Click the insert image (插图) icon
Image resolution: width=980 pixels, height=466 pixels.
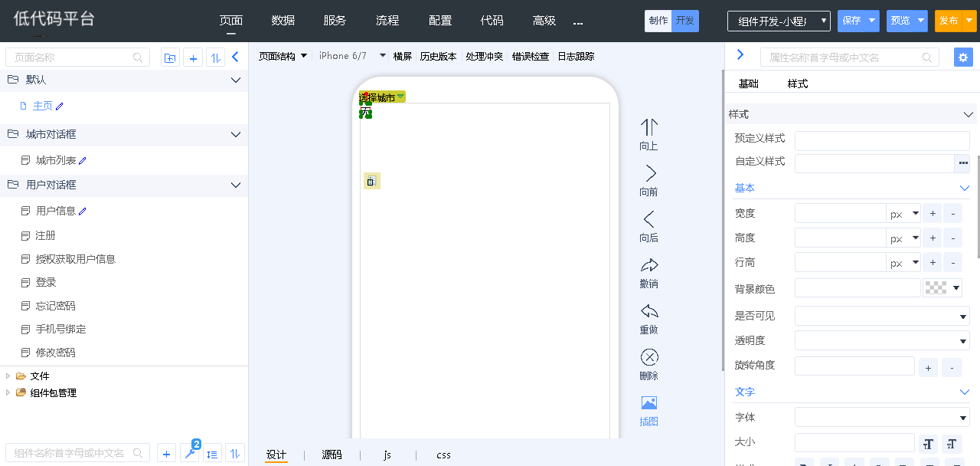pyautogui.click(x=648, y=404)
